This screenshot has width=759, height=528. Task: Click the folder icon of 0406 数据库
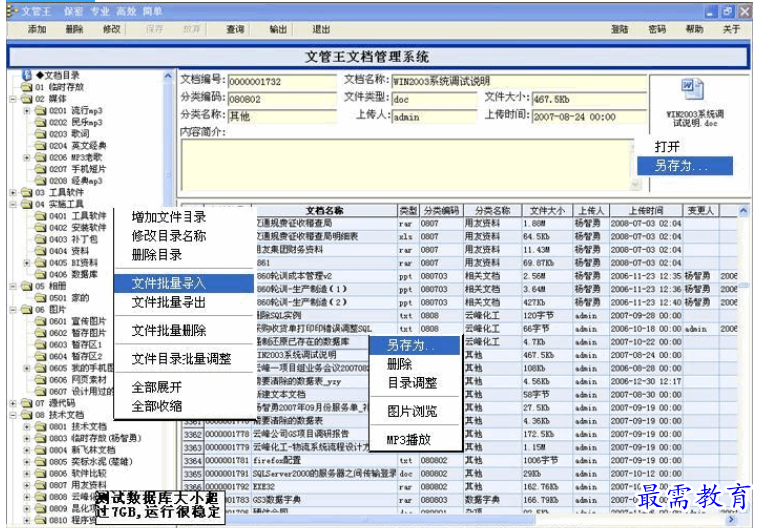point(41,274)
